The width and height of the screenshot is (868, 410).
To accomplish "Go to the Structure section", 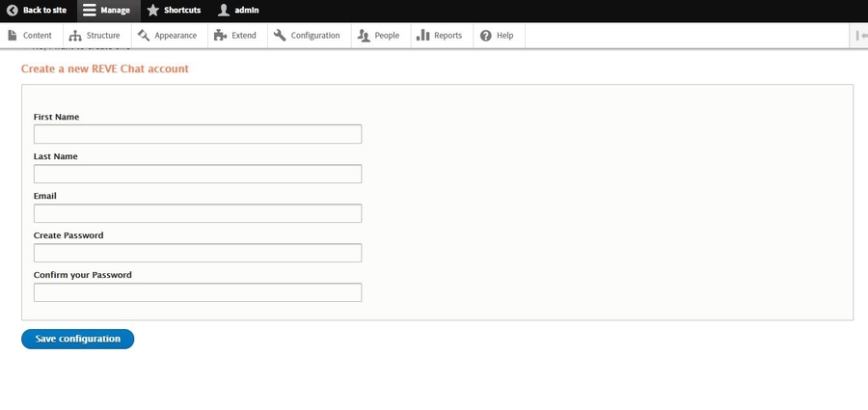I will click(95, 36).
